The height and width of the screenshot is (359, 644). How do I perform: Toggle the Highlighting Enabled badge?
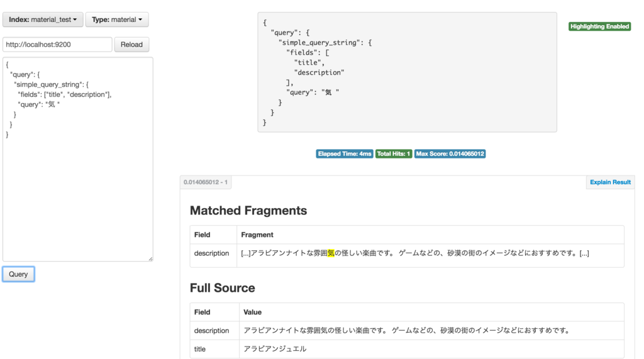click(599, 26)
